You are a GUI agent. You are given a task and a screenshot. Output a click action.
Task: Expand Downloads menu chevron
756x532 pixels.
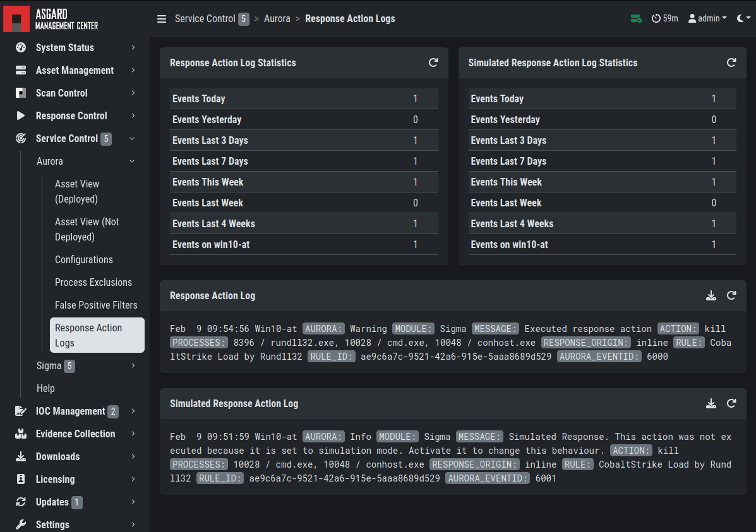pyautogui.click(x=133, y=456)
